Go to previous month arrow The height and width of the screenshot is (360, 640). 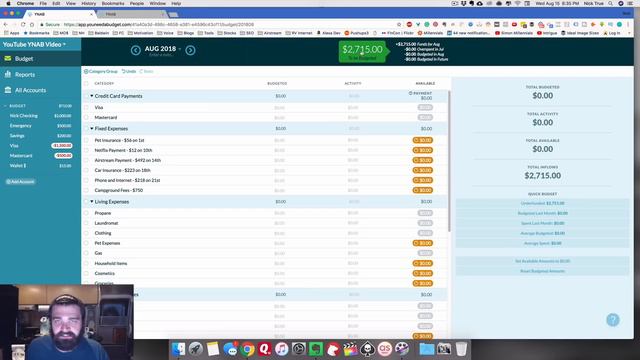pos(136,50)
